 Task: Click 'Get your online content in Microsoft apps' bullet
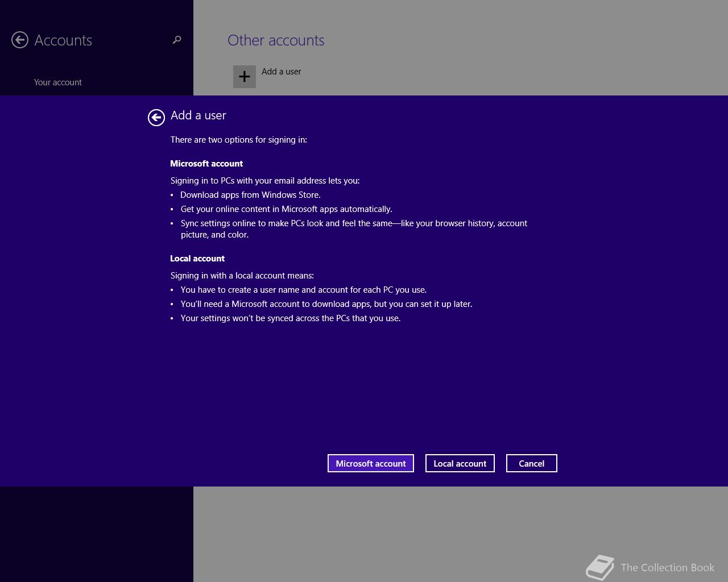click(x=287, y=209)
